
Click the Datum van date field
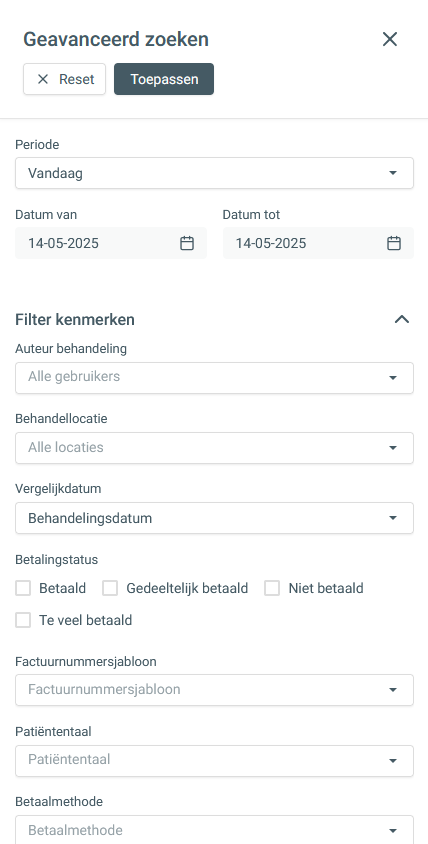111,243
